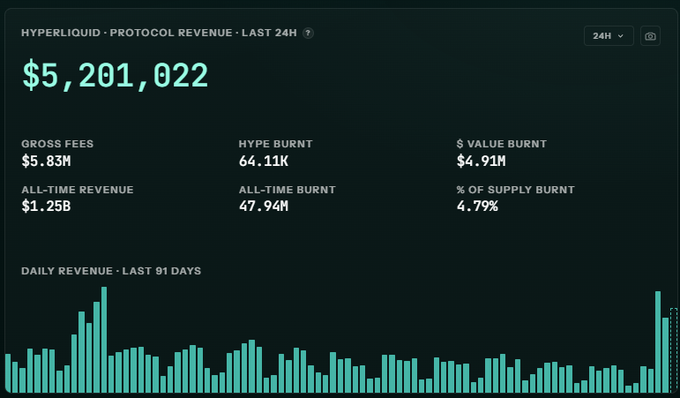Select the All-Time Burnt value 47.94M

tap(263, 206)
